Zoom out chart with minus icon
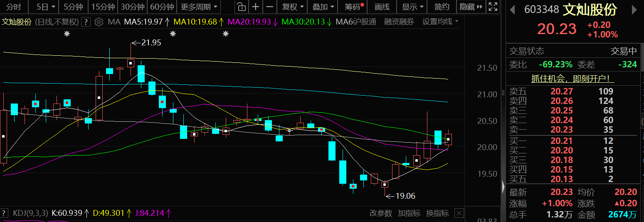Screen dimensions: 644x222 270,7
